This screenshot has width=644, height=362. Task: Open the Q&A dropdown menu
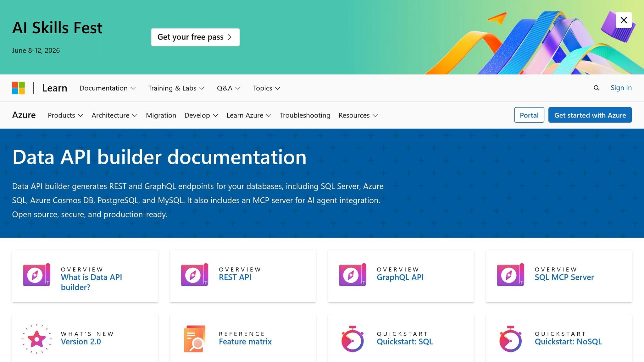229,88
